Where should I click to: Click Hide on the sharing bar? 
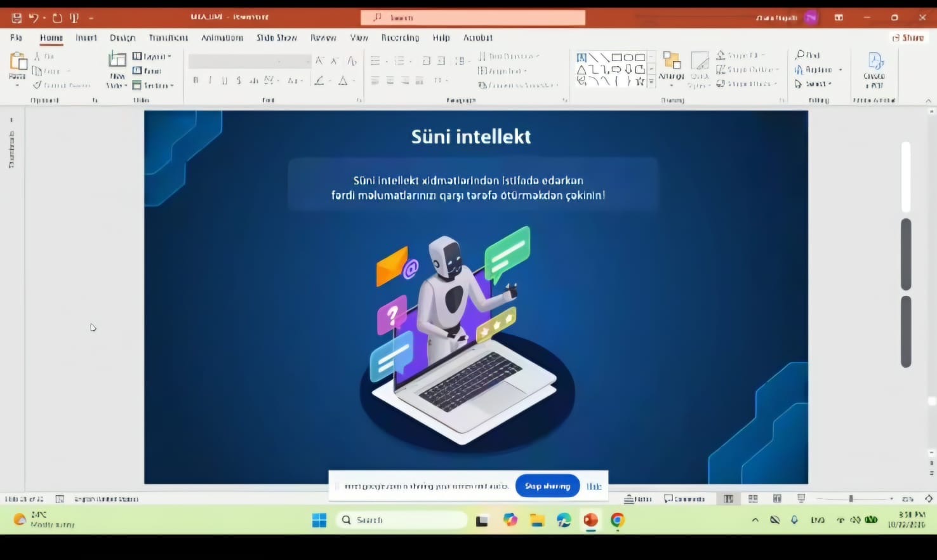point(594,486)
